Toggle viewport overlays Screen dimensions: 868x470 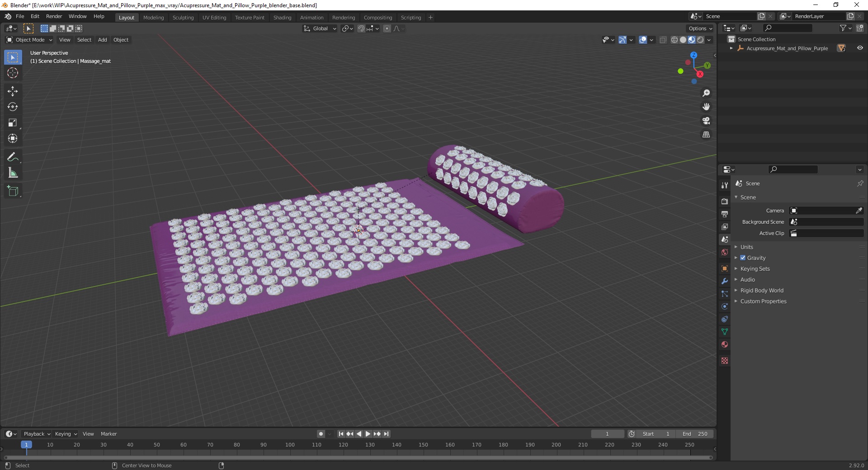click(x=643, y=40)
